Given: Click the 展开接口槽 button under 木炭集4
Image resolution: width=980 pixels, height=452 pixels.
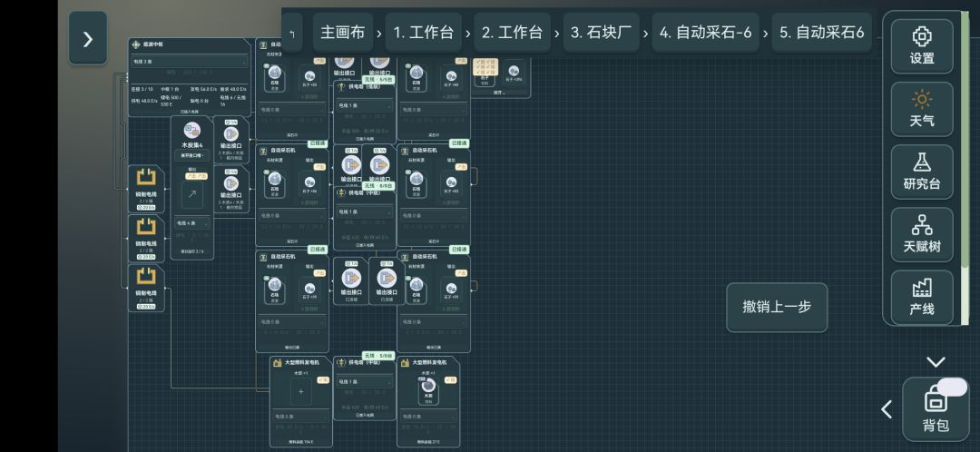Looking at the screenshot, I should [x=191, y=156].
